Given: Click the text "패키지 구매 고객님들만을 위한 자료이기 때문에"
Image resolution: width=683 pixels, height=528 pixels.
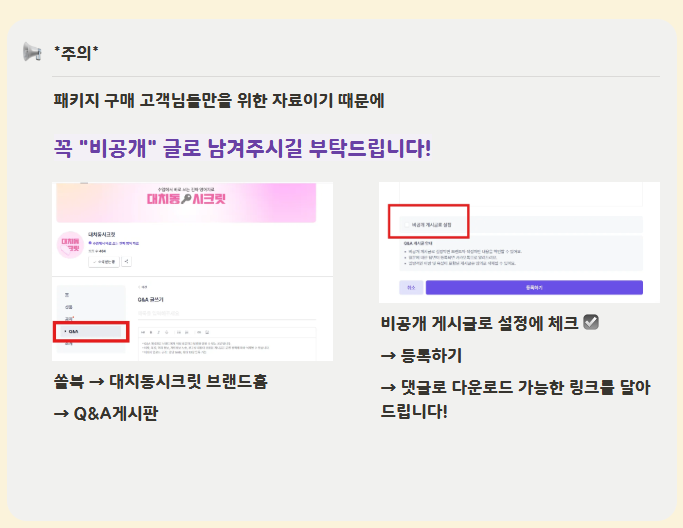Looking at the screenshot, I should (x=219, y=100).
